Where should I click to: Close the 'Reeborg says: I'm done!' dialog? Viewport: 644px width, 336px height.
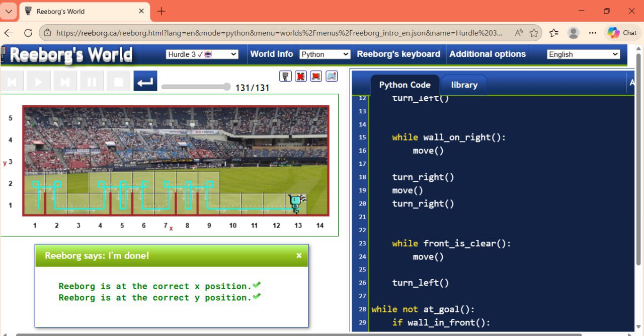[299, 255]
